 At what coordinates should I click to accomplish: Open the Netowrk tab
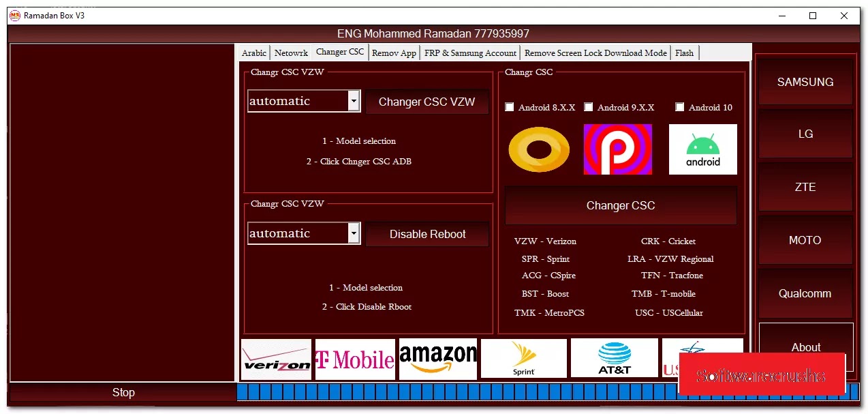[x=291, y=53]
